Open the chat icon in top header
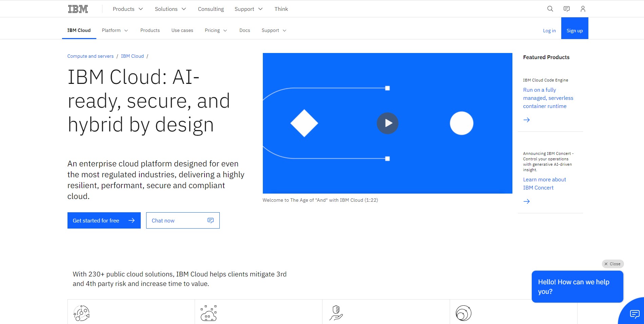This screenshot has height=324, width=644. pyautogui.click(x=566, y=9)
